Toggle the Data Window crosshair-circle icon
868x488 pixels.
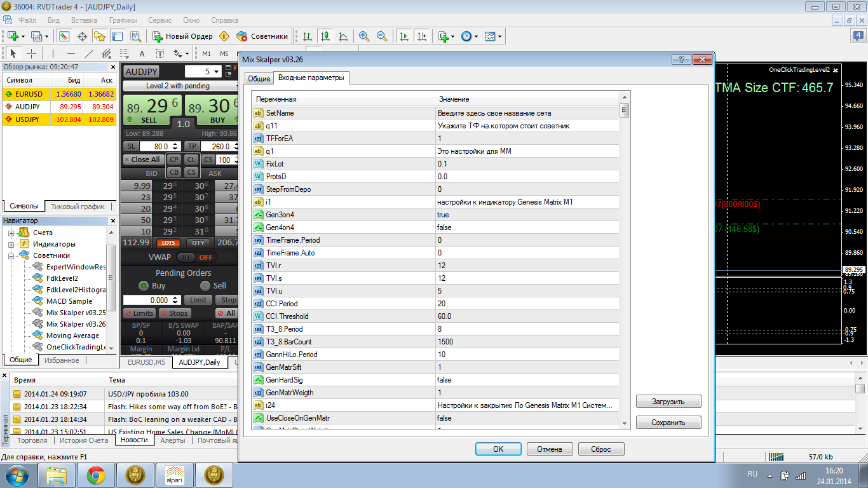point(82,36)
